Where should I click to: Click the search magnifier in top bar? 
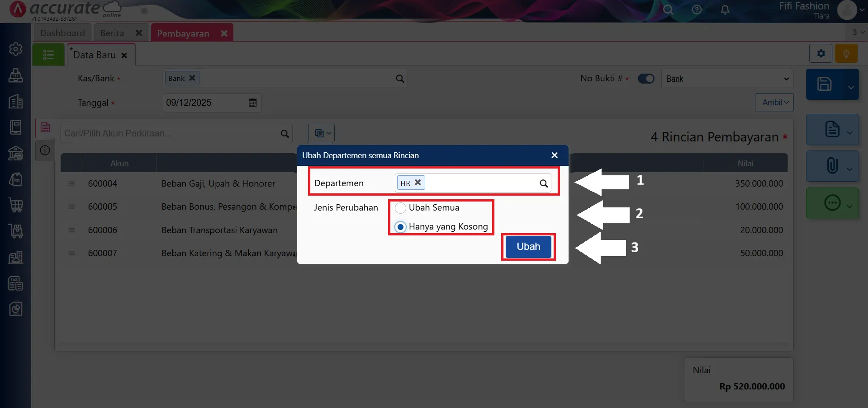pyautogui.click(x=668, y=10)
